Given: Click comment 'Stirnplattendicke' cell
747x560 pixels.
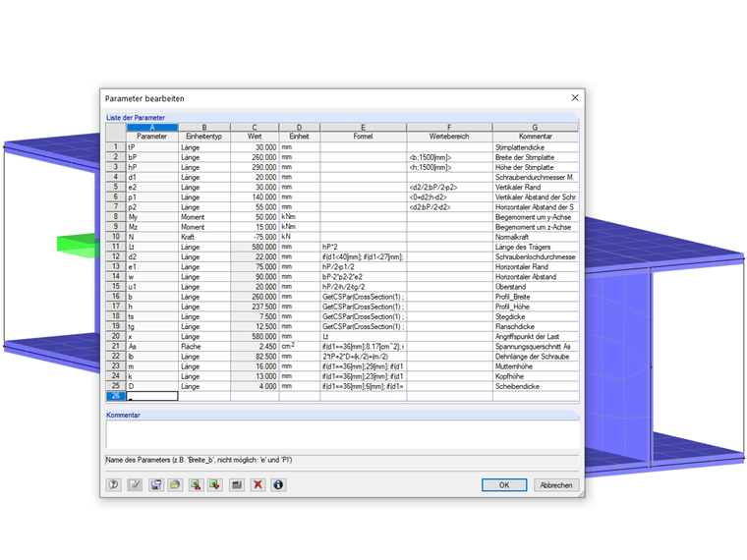Looking at the screenshot, I should [536, 147].
